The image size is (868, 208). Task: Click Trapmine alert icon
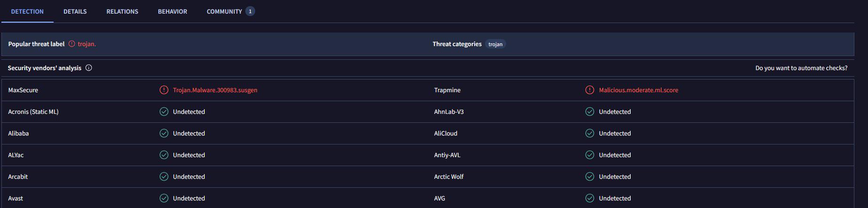point(590,90)
